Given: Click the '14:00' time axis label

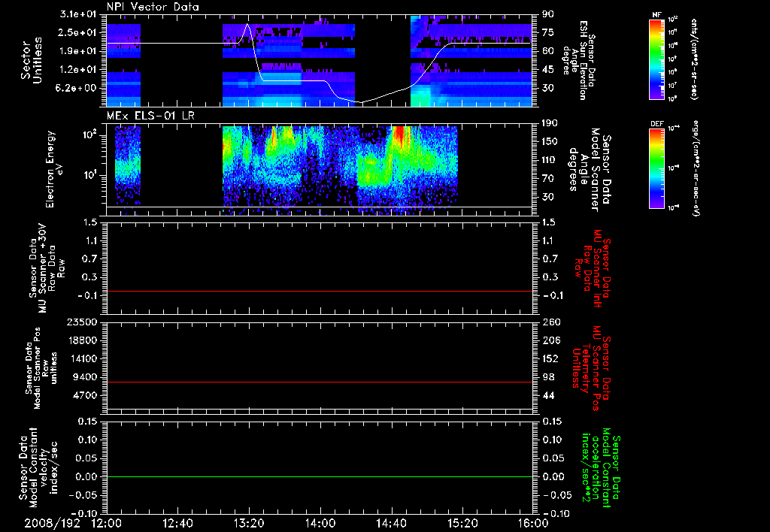Looking at the screenshot, I should tap(320, 523).
